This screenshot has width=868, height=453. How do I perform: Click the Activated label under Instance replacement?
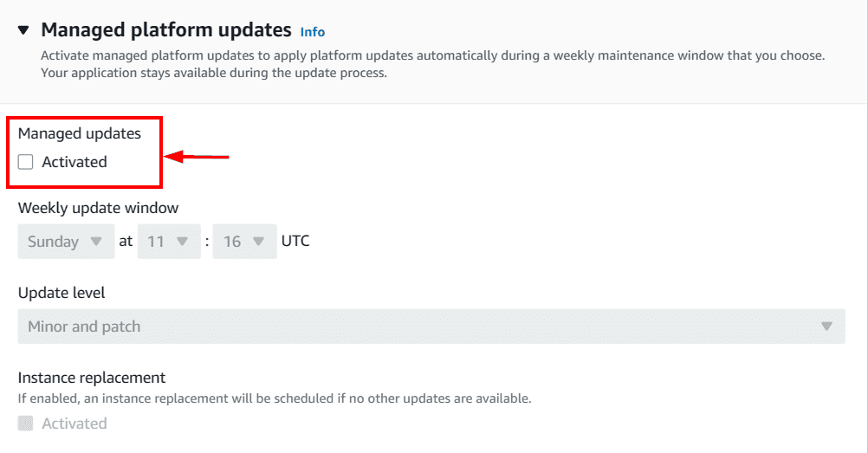74,424
